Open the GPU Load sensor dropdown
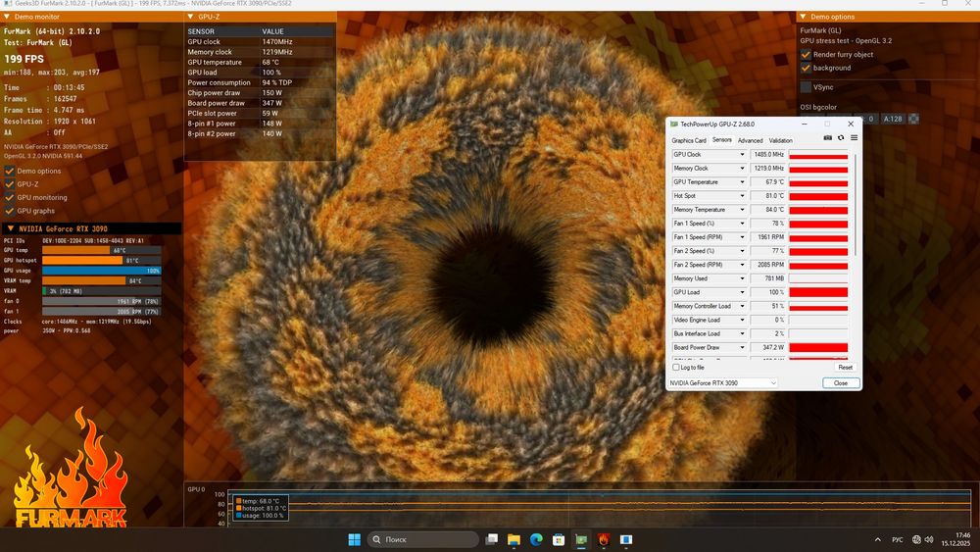 point(742,292)
